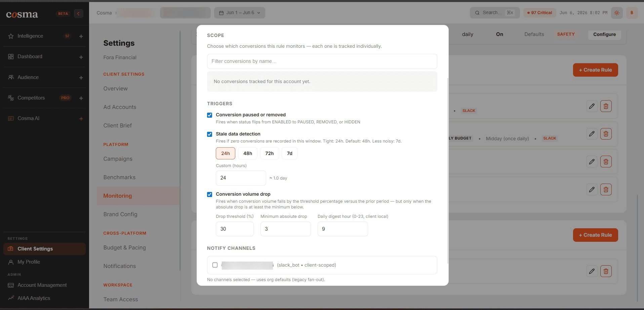Open the Monitoring settings page
The height and width of the screenshot is (310, 644).
coord(138,196)
